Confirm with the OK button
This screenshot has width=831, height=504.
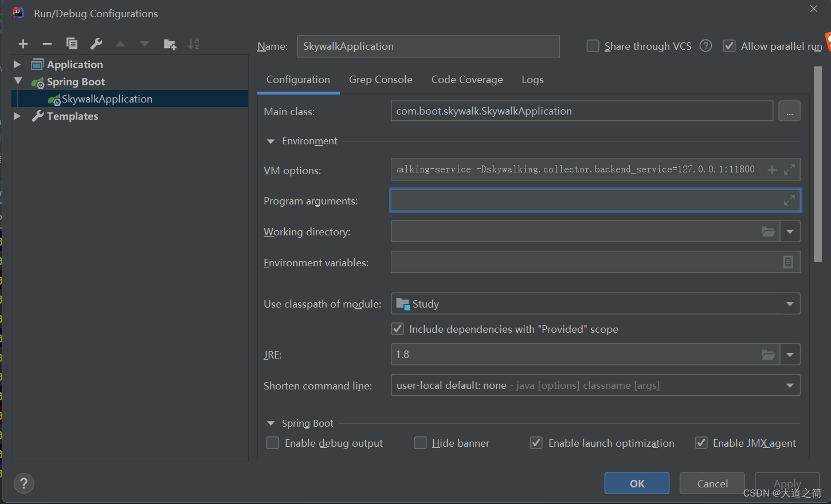point(637,483)
